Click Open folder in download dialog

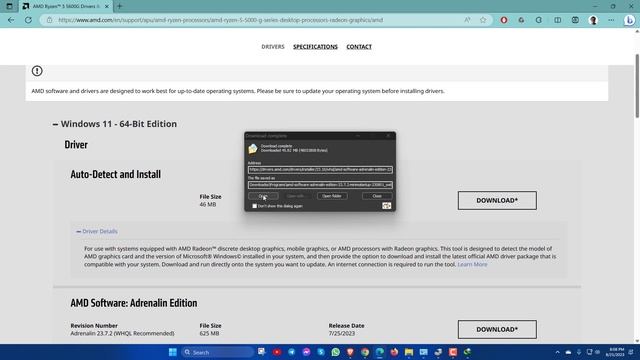coord(332,196)
